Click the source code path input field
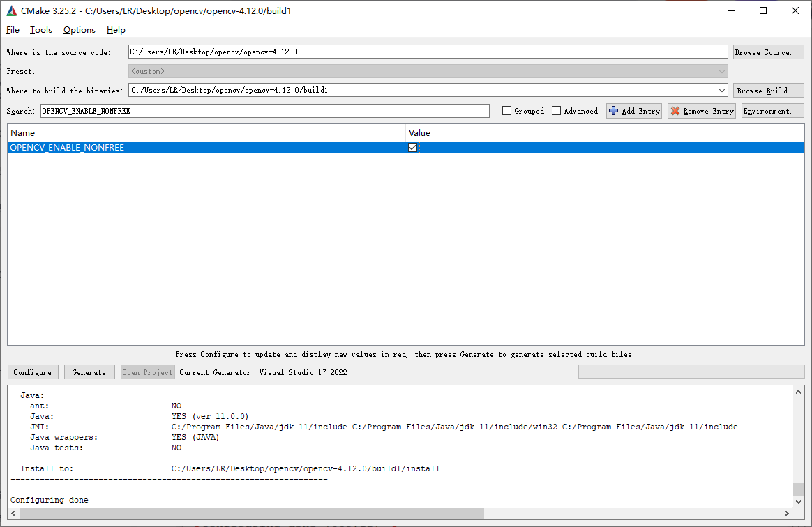 (x=428, y=52)
